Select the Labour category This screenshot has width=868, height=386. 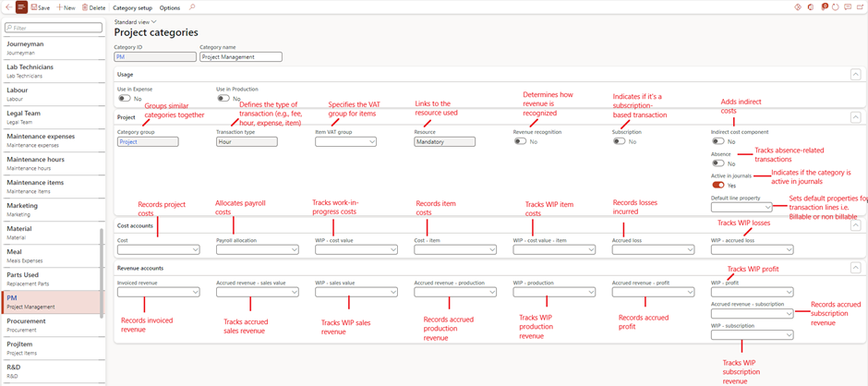coord(53,93)
